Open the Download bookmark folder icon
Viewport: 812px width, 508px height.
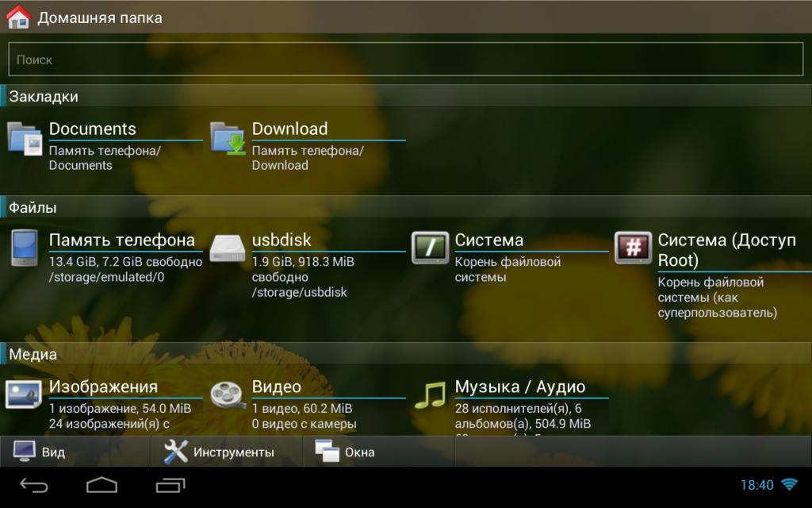coord(228,138)
